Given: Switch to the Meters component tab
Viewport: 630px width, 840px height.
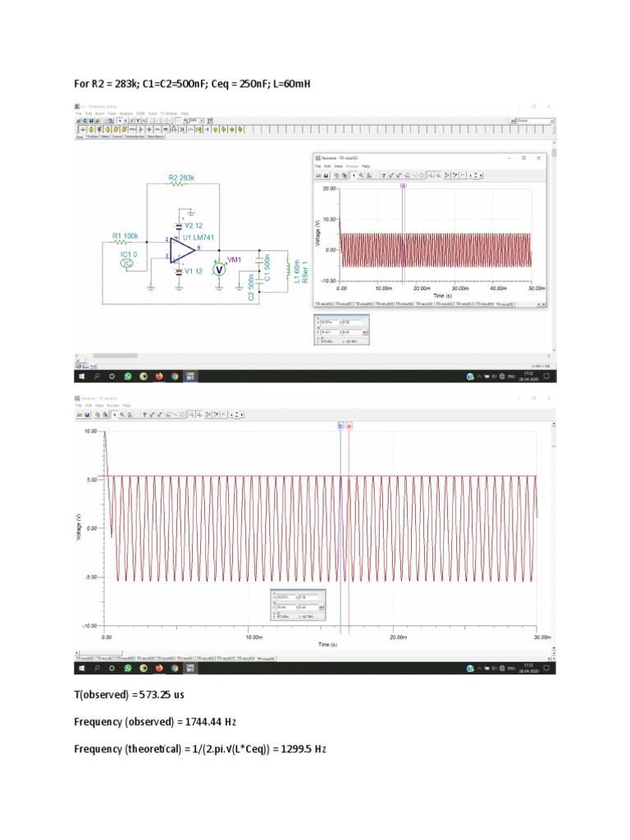Looking at the screenshot, I should [105, 137].
